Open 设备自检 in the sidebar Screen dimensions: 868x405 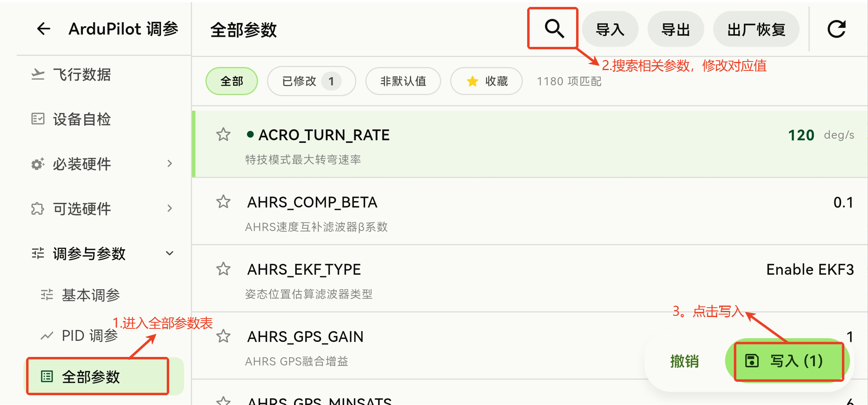(82, 119)
